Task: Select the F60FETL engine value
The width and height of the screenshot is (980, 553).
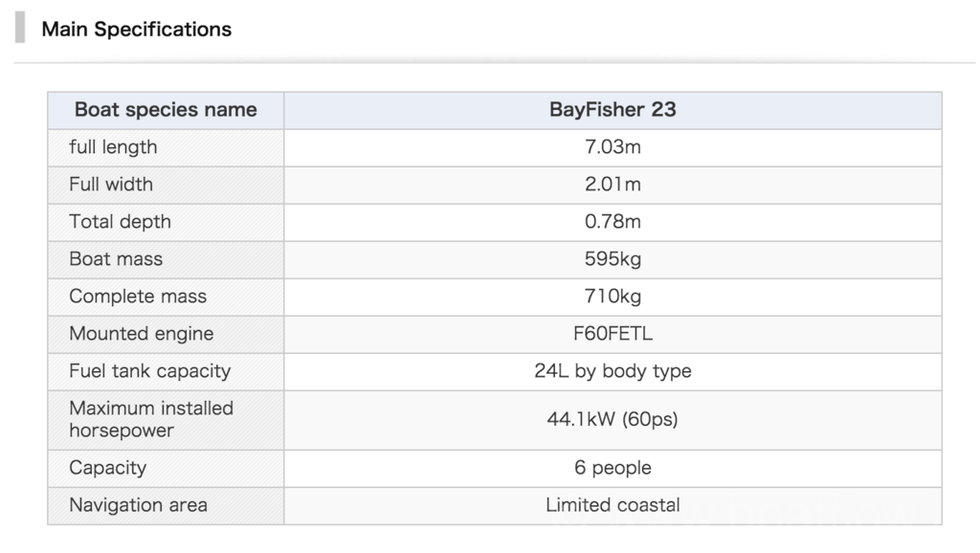Action: [x=612, y=334]
